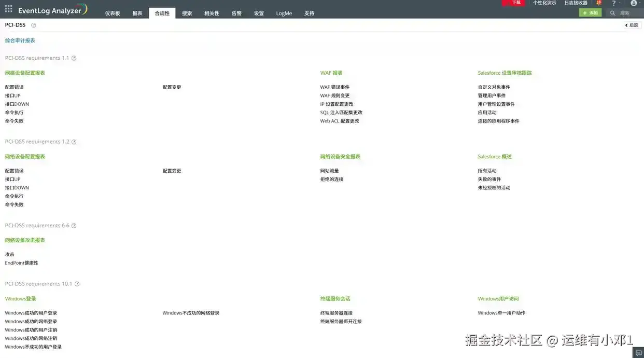This screenshot has width=644, height=358.
Task: Open the Salesforce 设置审核跟踪 heading
Action: 505,73
